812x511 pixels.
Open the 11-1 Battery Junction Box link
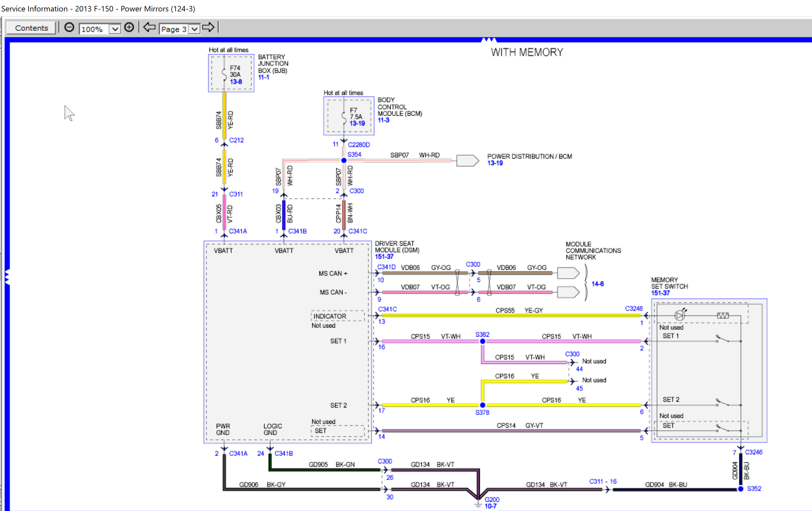[263, 77]
